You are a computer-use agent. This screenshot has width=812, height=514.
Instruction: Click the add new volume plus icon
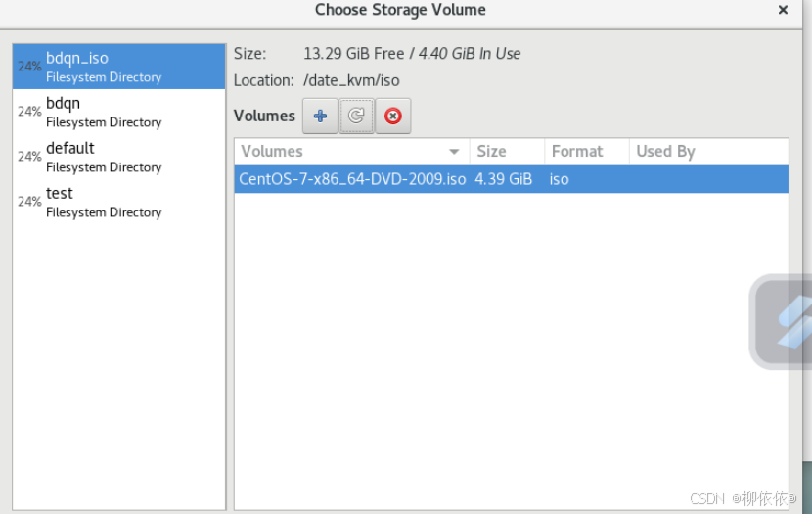320,116
